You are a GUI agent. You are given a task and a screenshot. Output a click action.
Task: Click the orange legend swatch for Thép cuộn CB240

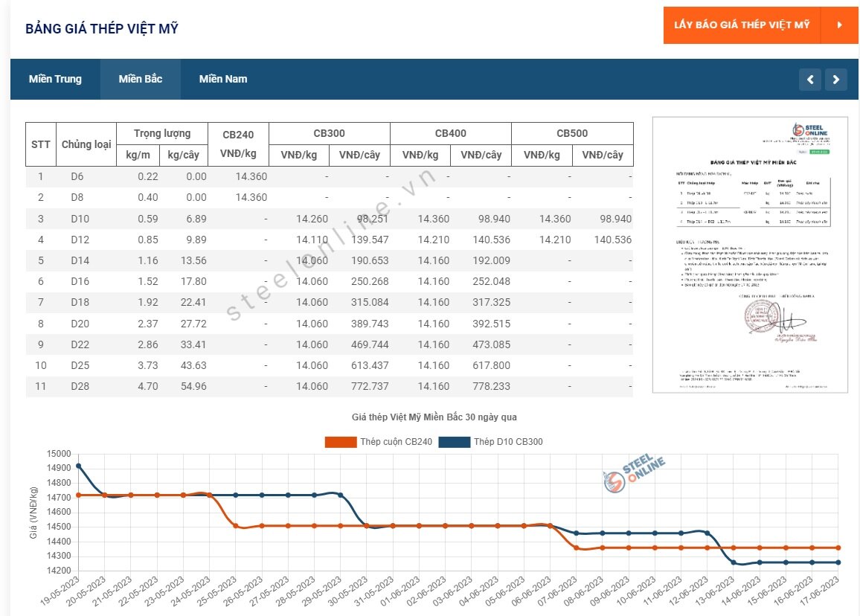pos(341,442)
